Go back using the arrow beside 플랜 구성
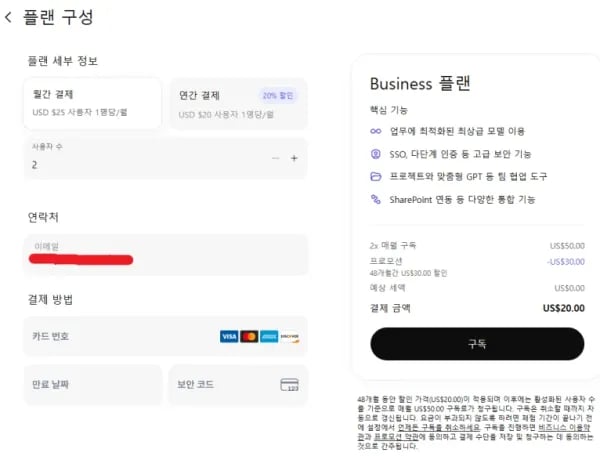 tap(8, 17)
